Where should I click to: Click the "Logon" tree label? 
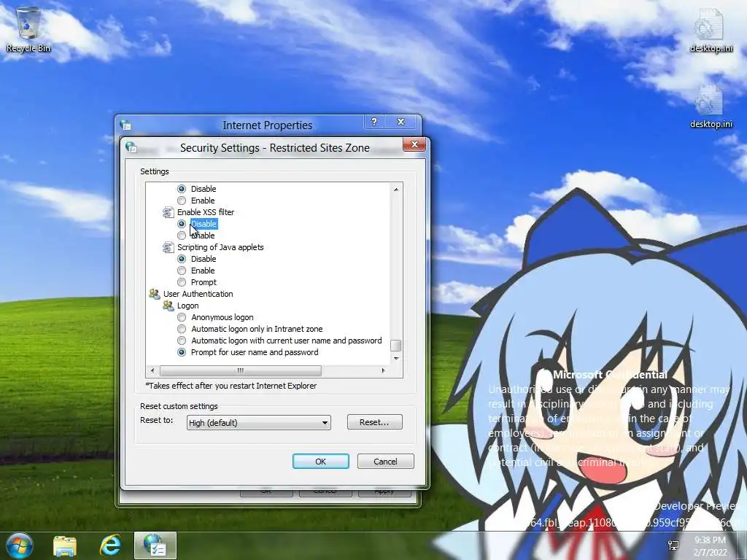pyautogui.click(x=188, y=306)
